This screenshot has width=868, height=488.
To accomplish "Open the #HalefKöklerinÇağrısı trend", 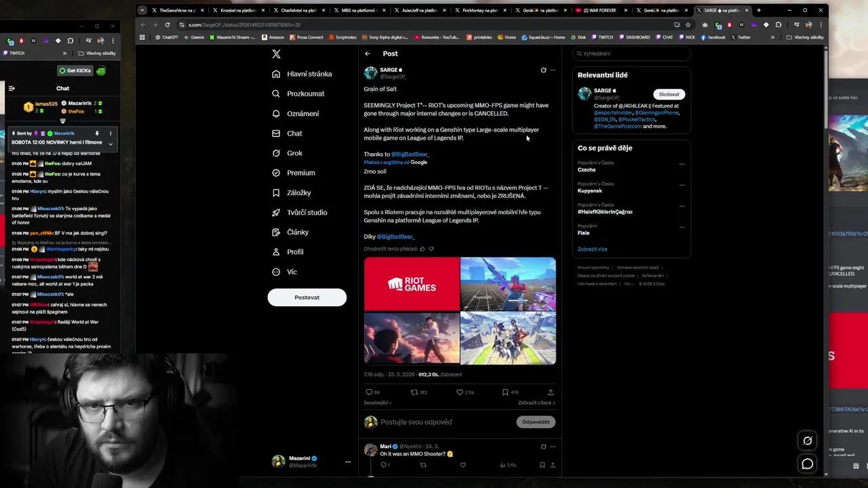I will 605,212.
